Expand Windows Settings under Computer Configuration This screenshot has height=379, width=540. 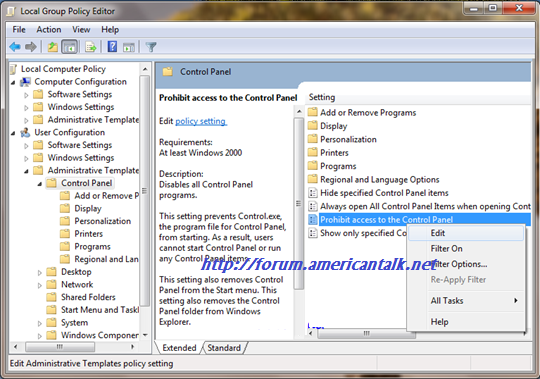(x=26, y=108)
